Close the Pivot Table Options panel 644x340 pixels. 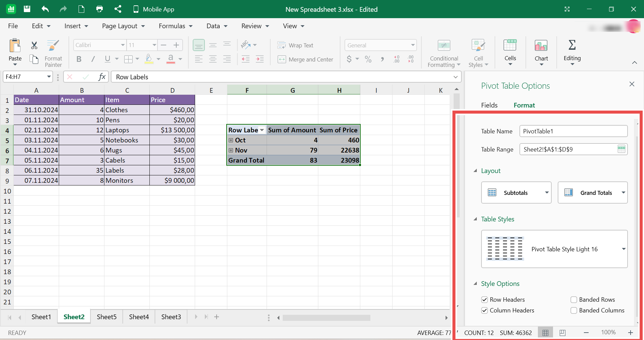[632, 84]
